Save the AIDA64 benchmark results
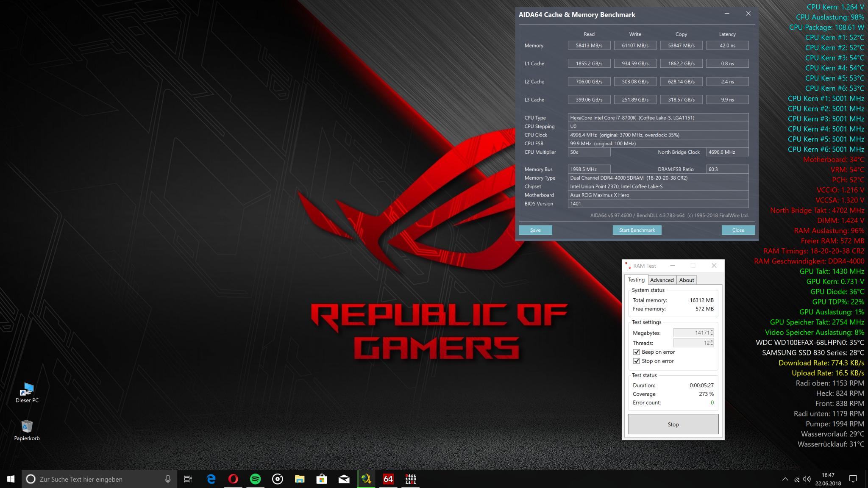Viewport: 868px width, 488px height. pyautogui.click(x=535, y=230)
